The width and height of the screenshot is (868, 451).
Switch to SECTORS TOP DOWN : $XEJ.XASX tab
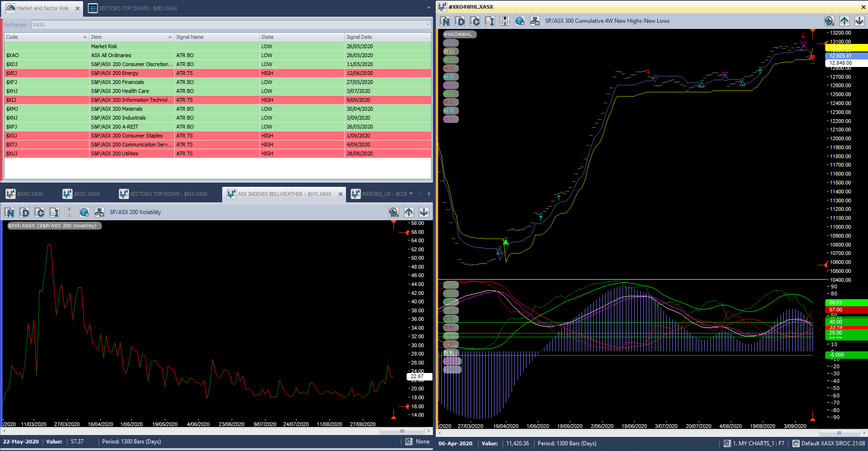(x=132, y=8)
